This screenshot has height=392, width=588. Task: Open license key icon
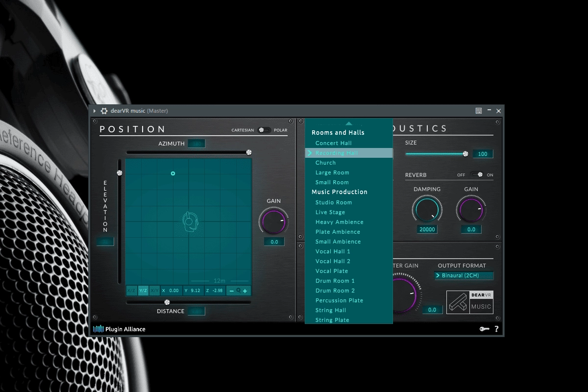pyautogui.click(x=485, y=329)
